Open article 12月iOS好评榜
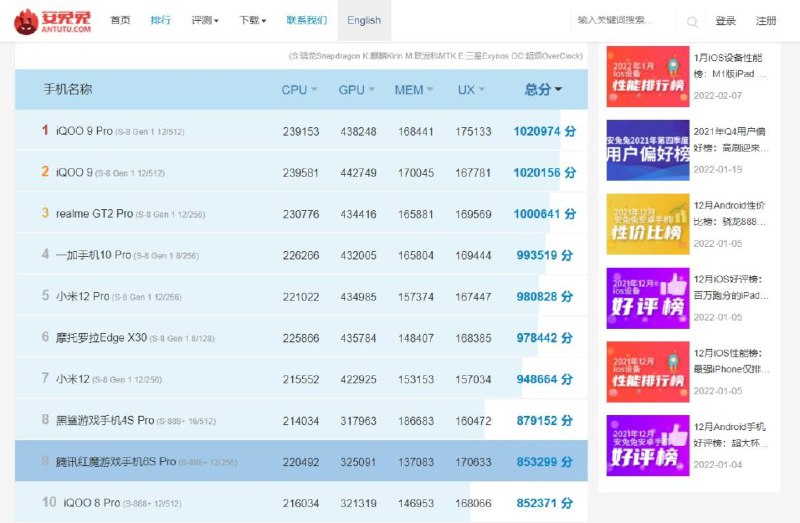Screen dimensions: 800x523 (x=731, y=287)
